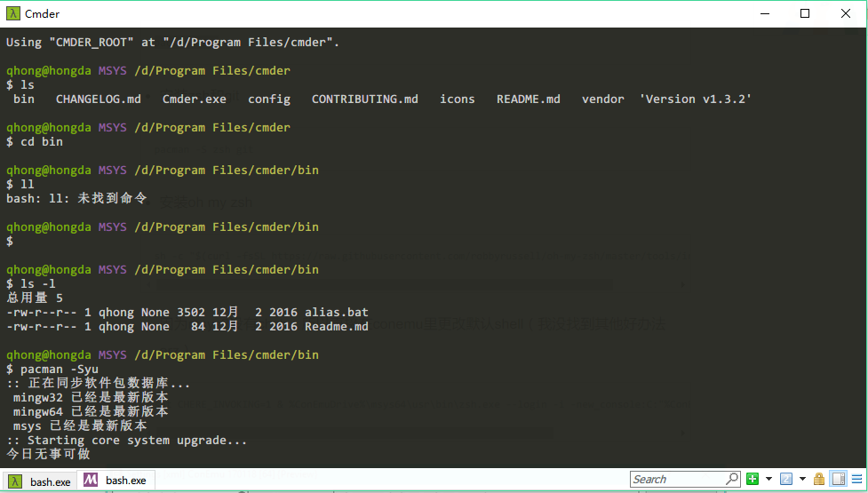Click the icons directory name
The width and height of the screenshot is (868, 493).
(458, 99)
